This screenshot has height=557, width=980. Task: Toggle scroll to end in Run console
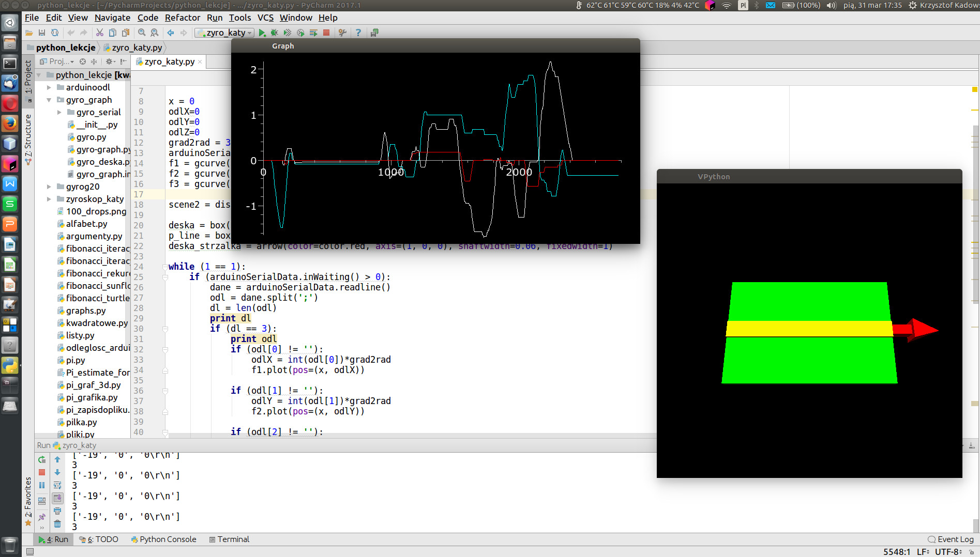pos(57,498)
